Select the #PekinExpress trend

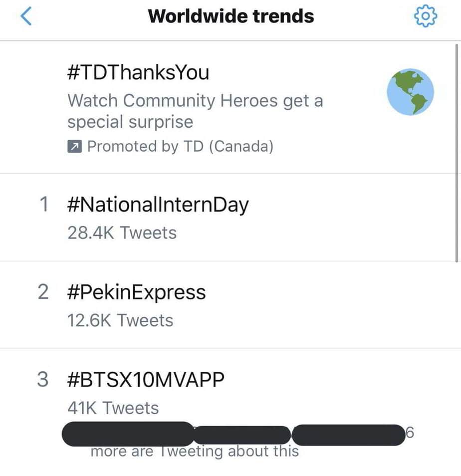pos(136,292)
